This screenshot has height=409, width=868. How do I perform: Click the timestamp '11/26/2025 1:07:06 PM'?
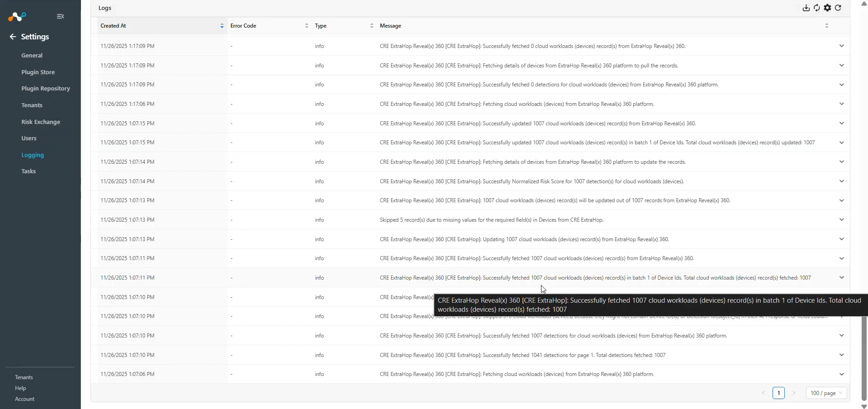pyautogui.click(x=128, y=374)
